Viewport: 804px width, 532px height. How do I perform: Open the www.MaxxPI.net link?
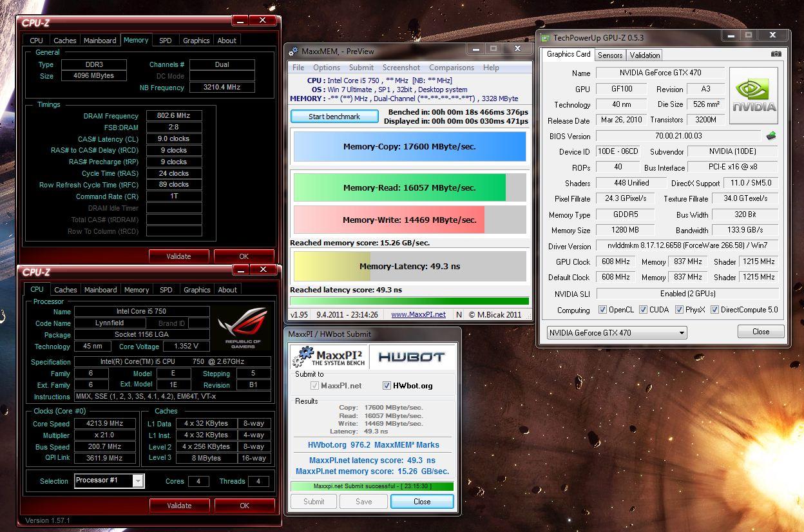point(418,314)
